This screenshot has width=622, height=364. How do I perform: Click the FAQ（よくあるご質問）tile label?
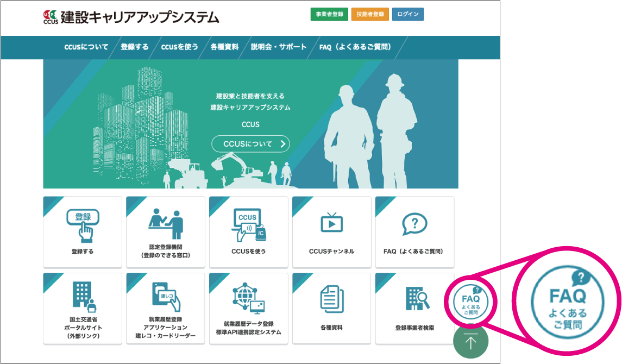click(x=413, y=252)
